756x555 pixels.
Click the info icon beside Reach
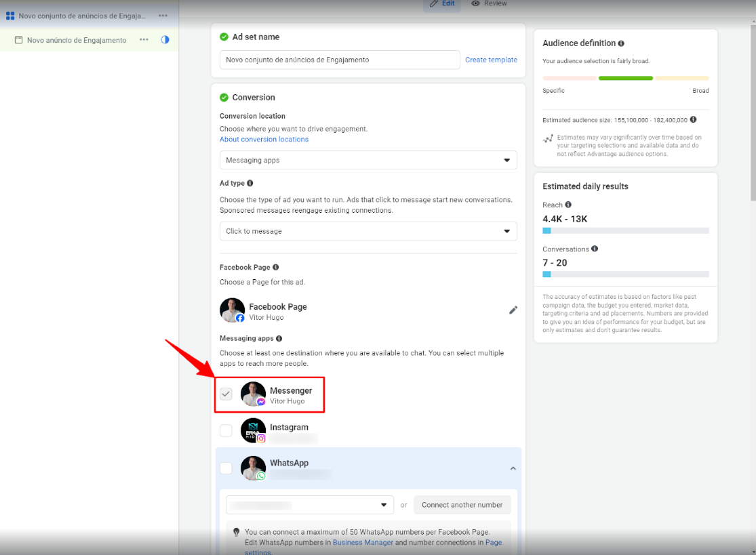pos(568,205)
